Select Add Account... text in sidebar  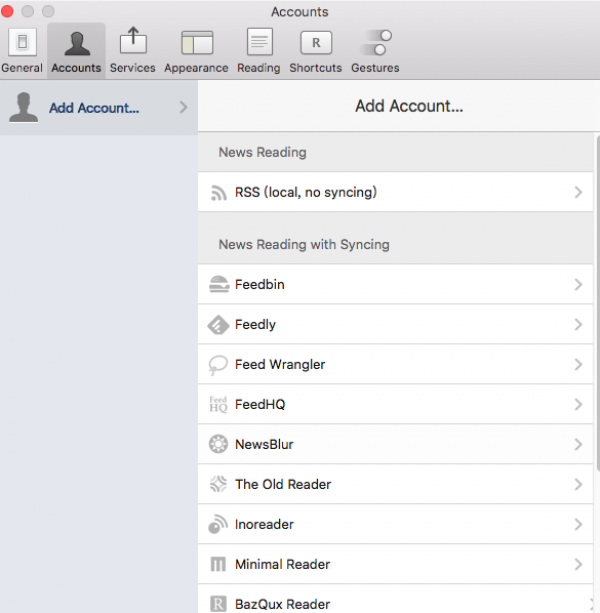pyautogui.click(x=94, y=108)
